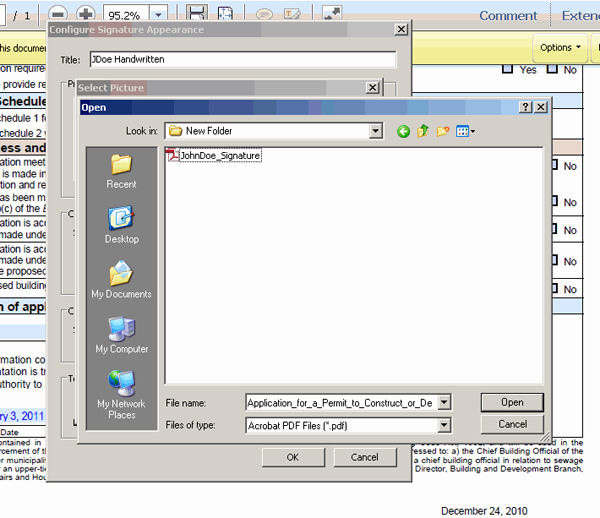Open My Computer in places bar
Screen dimensions: 600x518
(122, 335)
